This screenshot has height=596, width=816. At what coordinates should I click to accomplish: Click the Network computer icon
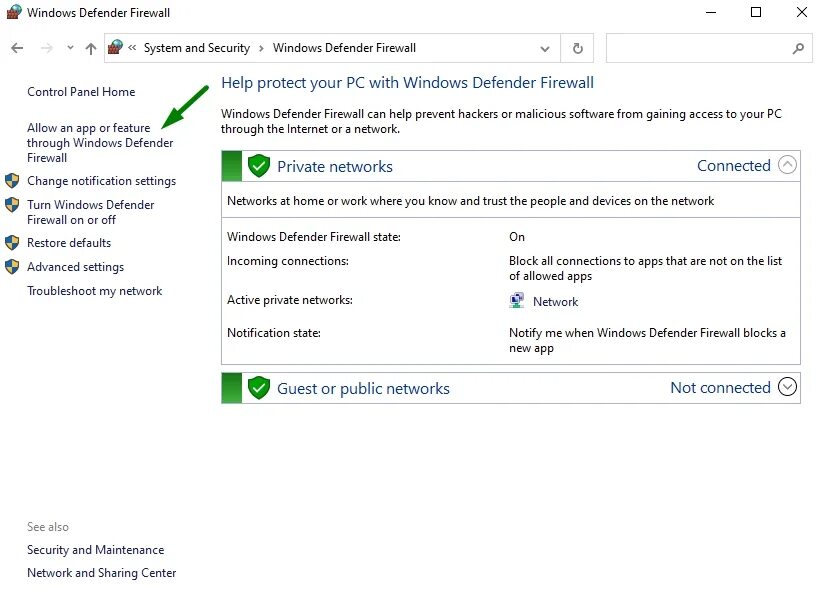[x=516, y=300]
